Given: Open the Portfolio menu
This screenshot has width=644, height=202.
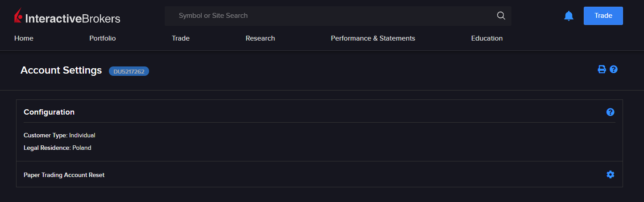Looking at the screenshot, I should (102, 38).
